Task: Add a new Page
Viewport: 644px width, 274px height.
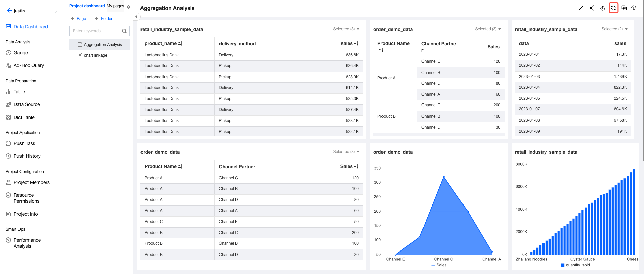Action: (78, 19)
